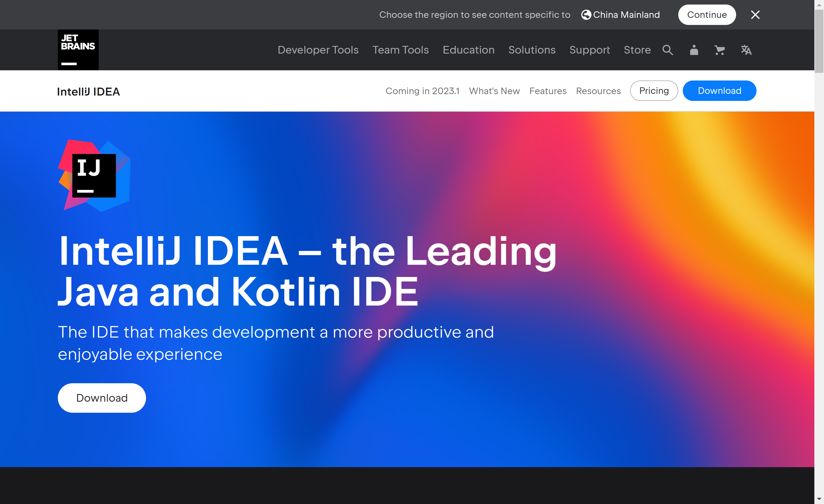This screenshot has height=504, width=824.
Task: Click the IntelliJ IDEA IJ product logo
Action: [94, 175]
